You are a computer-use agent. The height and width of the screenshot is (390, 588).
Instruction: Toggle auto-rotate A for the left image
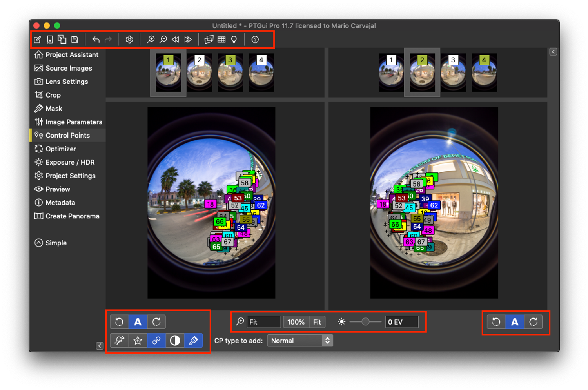[x=138, y=322]
